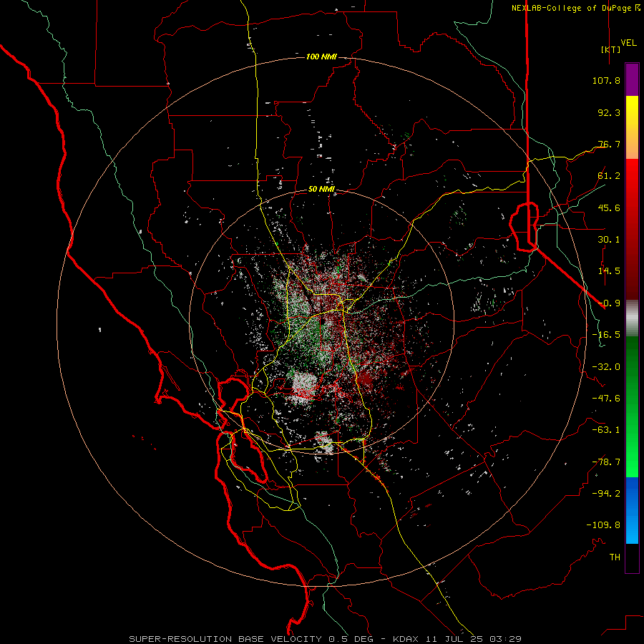Viewport: 644px width, 644px height.
Task: Click the yellow segment of the color bar
Action: coord(632,111)
